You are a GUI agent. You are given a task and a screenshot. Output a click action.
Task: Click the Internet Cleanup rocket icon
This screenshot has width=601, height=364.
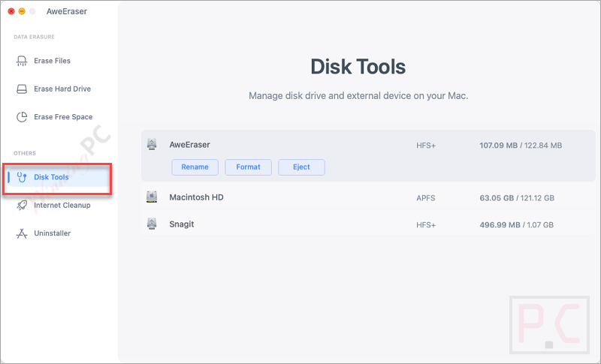tap(22, 206)
